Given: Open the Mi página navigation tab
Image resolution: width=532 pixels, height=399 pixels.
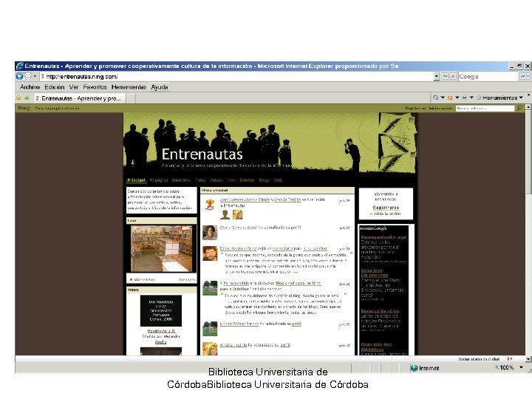Looking at the screenshot, I should point(158,180).
